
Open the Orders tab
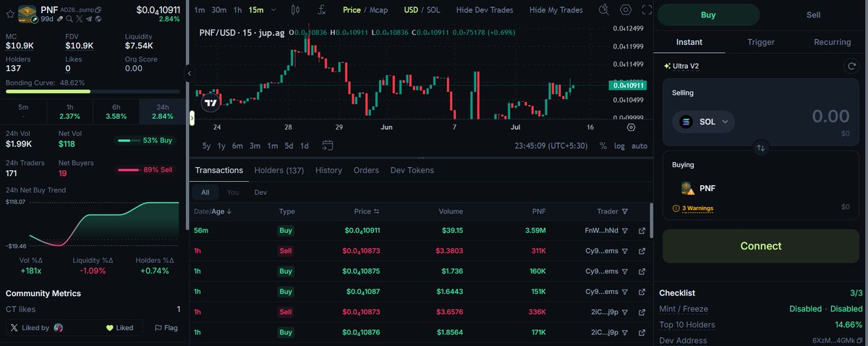point(366,170)
